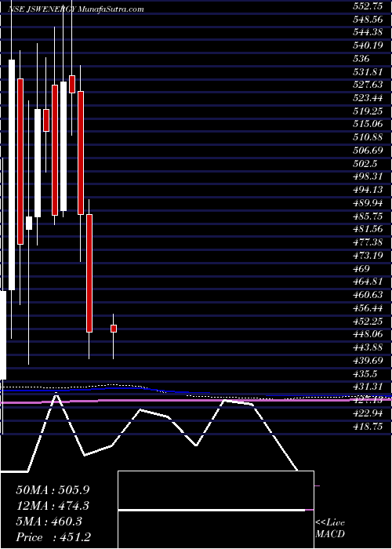
Task: Click the 473.19 price label
Action: (369, 255)
